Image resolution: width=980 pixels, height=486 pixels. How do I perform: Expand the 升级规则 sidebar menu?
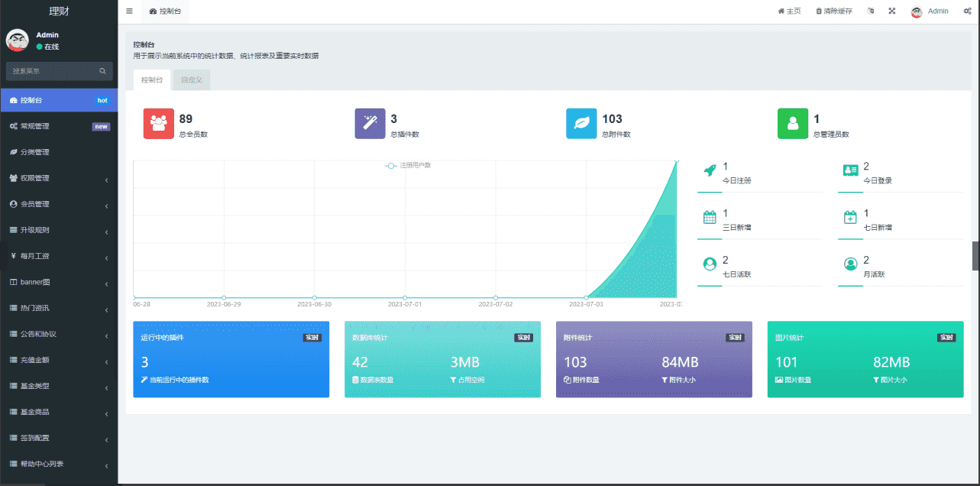59,230
